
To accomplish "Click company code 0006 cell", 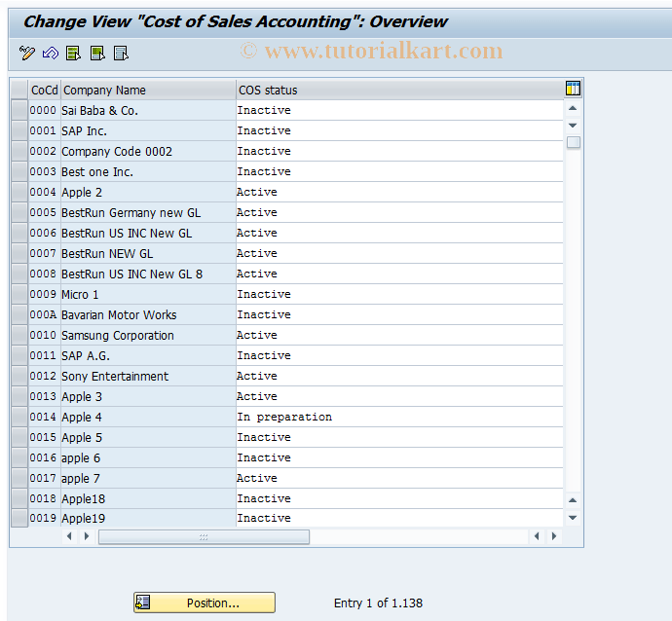I will 43,233.
